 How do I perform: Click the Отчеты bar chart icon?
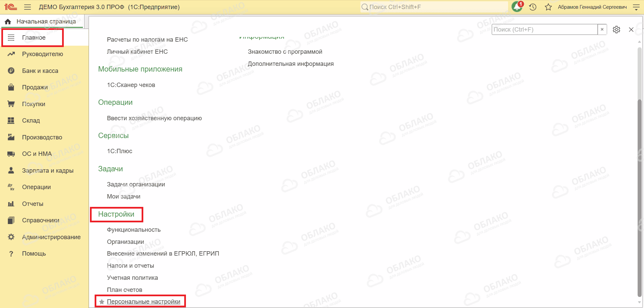(11, 204)
